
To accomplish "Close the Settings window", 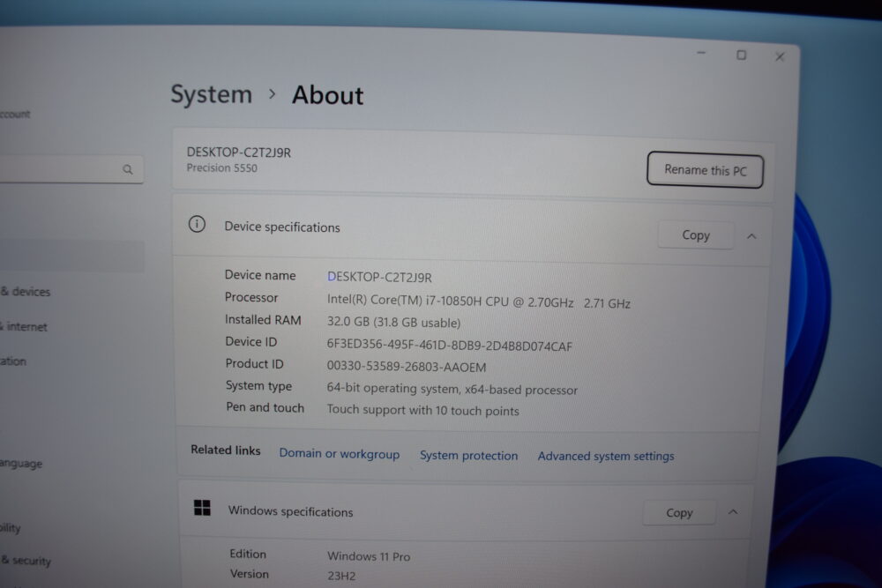I will tap(780, 56).
